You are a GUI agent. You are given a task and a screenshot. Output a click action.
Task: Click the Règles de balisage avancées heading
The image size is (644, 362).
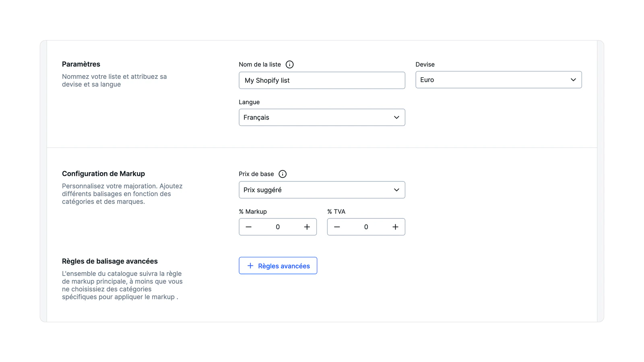click(110, 261)
